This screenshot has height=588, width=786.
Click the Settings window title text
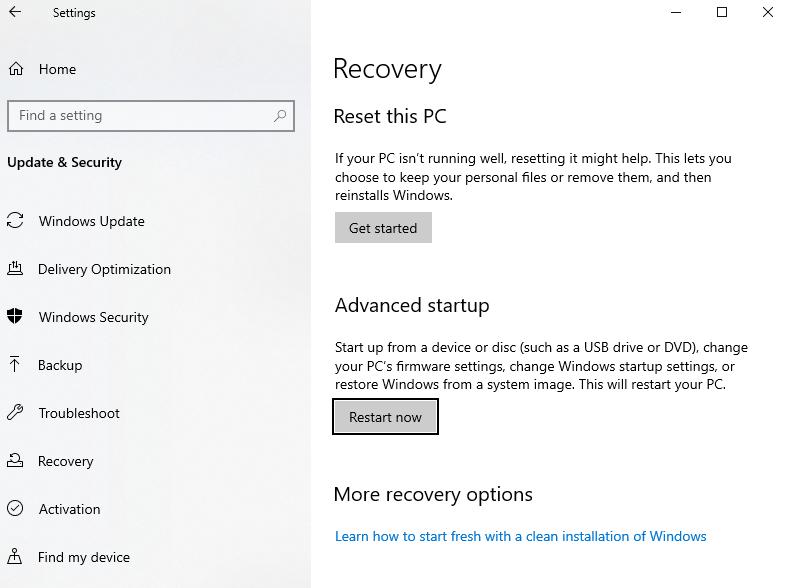74,13
